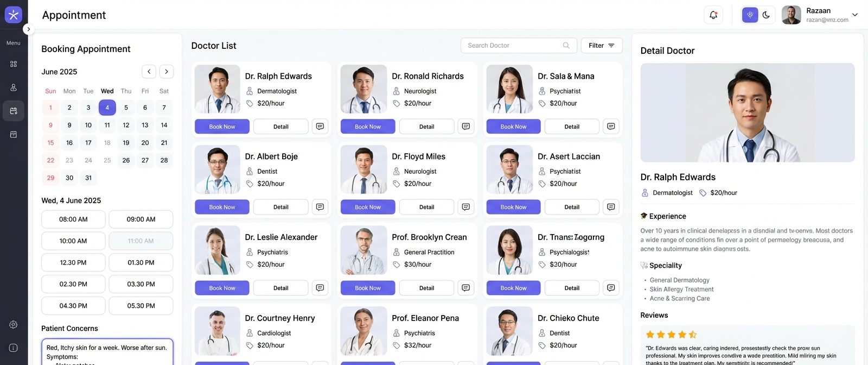Screen dimensions: 868x365
Task: Open chat icon for Dr. Floyd Miles
Action: click(466, 207)
